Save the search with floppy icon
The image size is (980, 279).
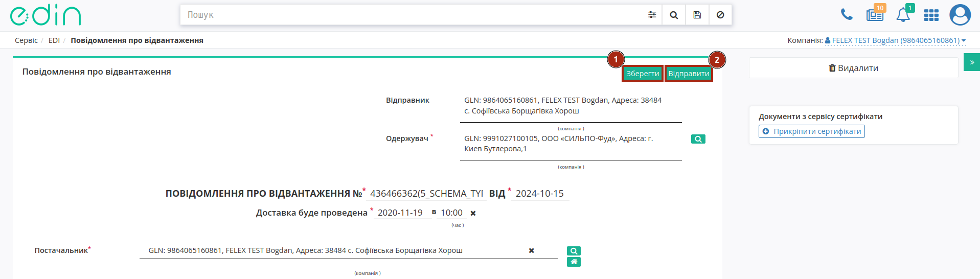(x=697, y=15)
